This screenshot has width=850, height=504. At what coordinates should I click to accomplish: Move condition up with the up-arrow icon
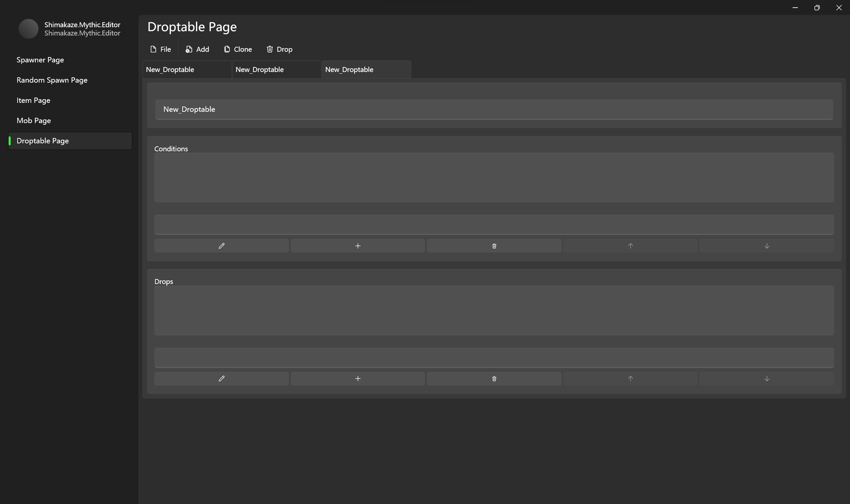[630, 245]
